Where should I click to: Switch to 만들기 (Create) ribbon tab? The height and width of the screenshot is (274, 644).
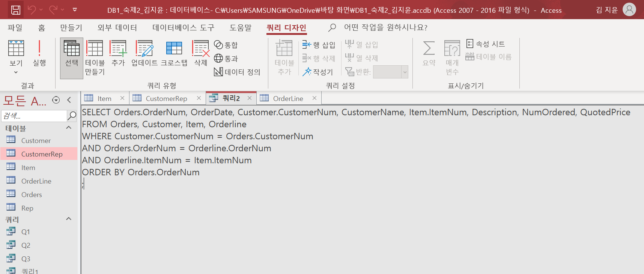[71, 28]
